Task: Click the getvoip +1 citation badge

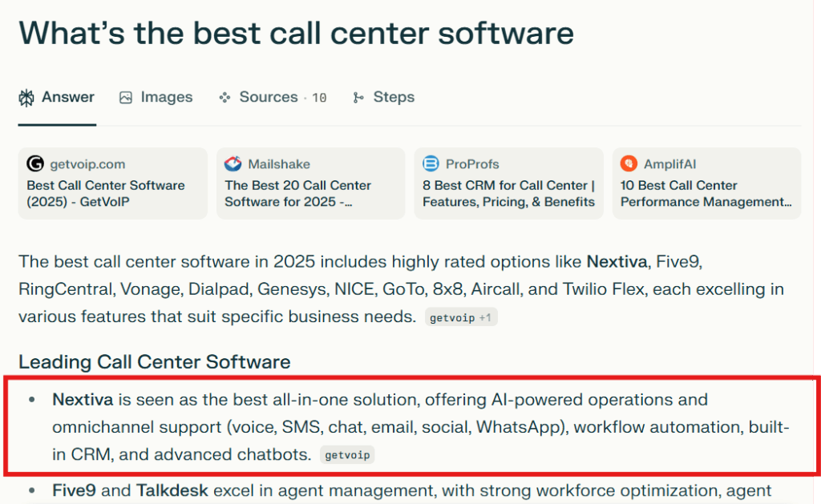Action: click(x=461, y=317)
